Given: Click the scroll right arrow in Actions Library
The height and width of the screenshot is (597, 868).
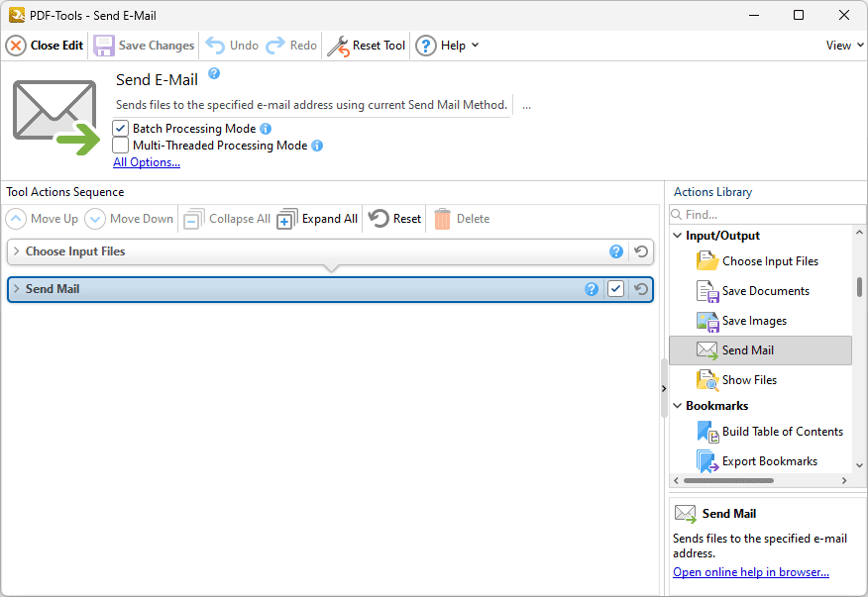Looking at the screenshot, I should click(844, 481).
